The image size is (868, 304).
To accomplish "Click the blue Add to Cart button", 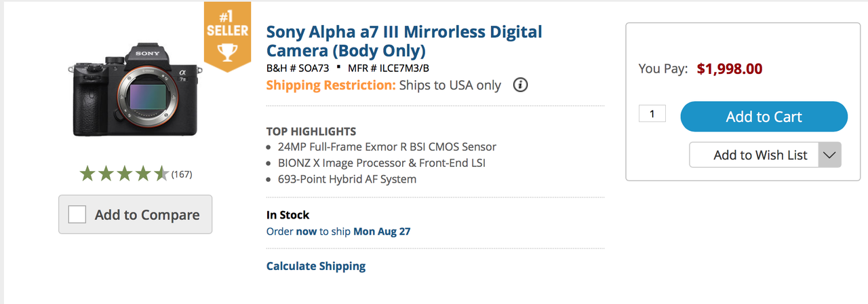I will [x=764, y=117].
